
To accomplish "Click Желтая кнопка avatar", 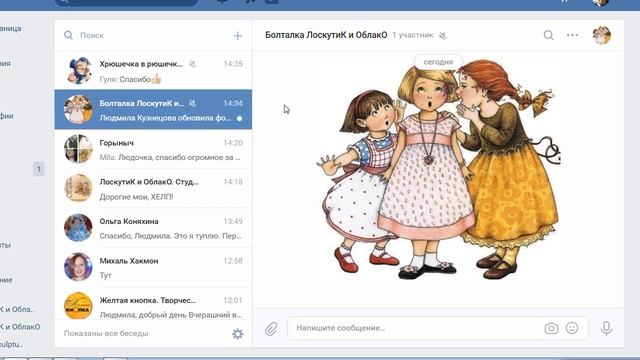I will click(78, 305).
